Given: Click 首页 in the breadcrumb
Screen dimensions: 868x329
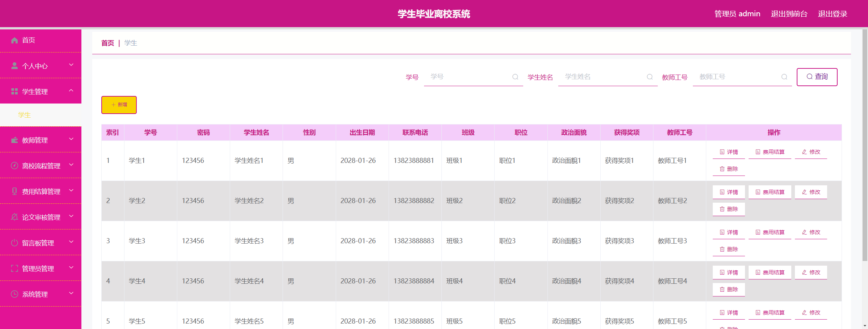Looking at the screenshot, I should click(x=107, y=43).
